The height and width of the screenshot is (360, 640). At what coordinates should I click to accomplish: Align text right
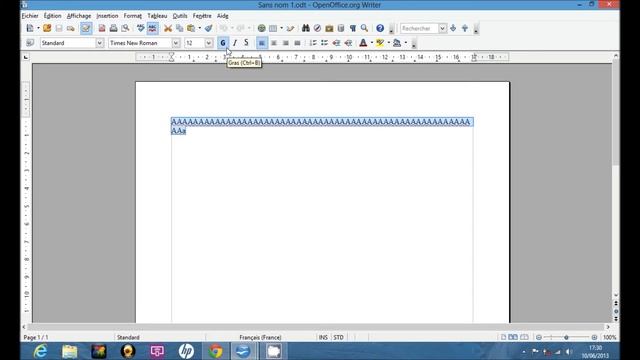(x=286, y=43)
